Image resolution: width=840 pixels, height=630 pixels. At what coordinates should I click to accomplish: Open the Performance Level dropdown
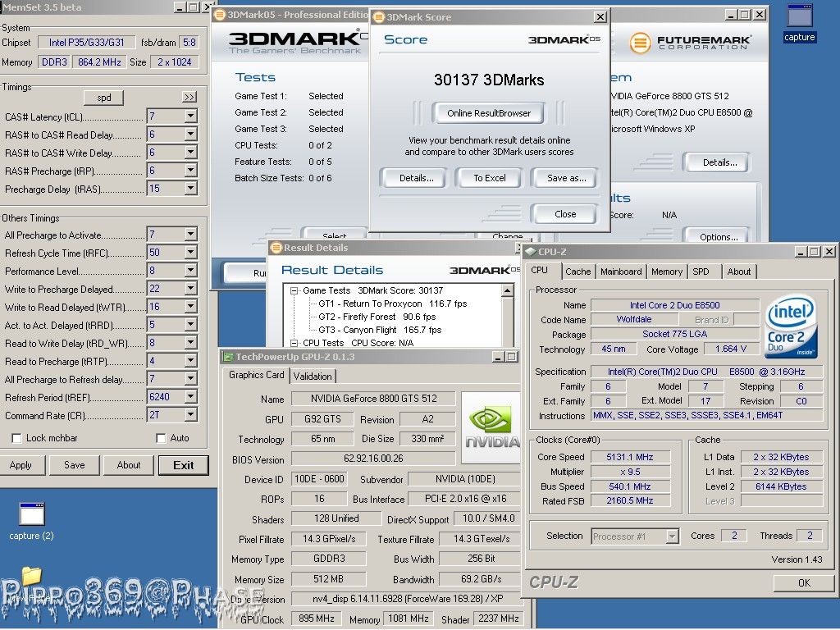[x=190, y=271]
